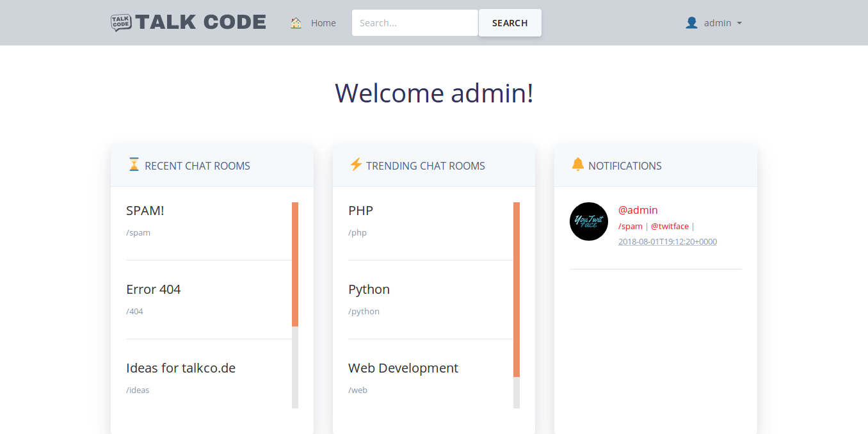Viewport: 868px width, 434px height.
Task: Open the YouTwitFace avatar in the notification
Action: [588, 221]
